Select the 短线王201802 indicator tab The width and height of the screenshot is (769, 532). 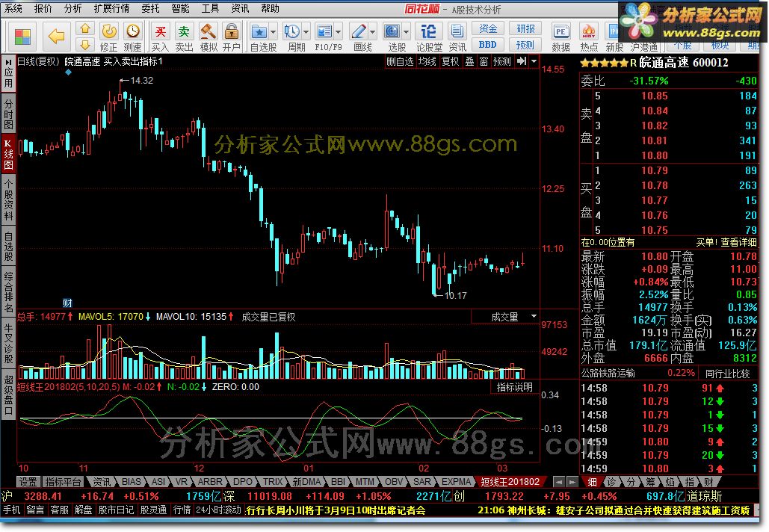510,482
